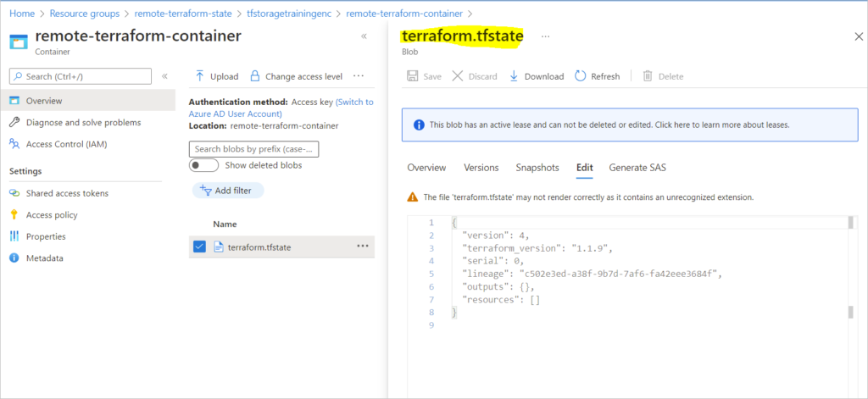Image resolution: width=868 pixels, height=399 pixels.
Task: Switch to the Snapshots tab
Action: pos(537,167)
